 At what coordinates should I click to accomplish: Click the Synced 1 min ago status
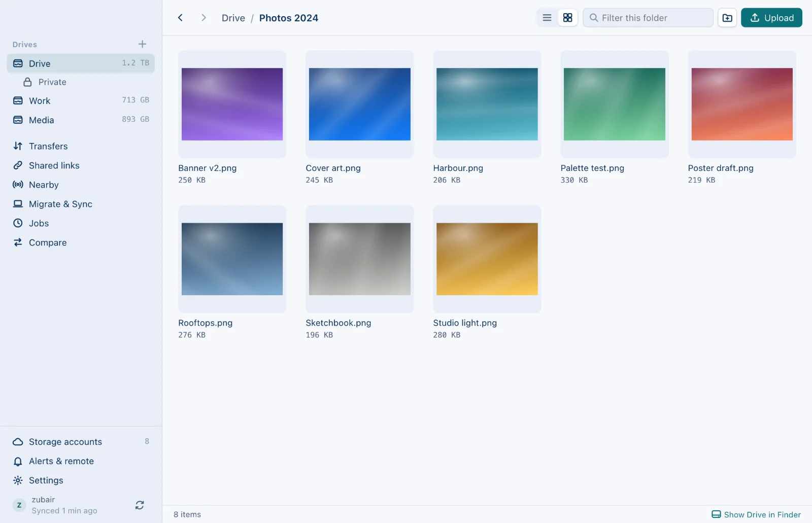64,511
